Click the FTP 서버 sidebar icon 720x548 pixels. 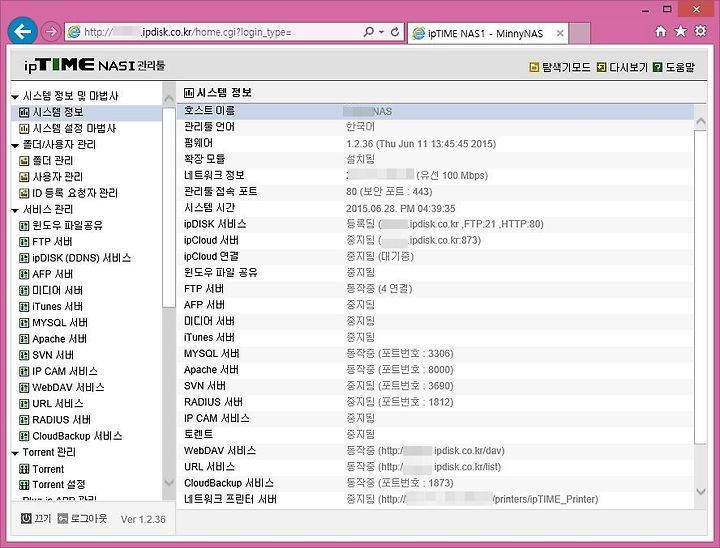point(24,242)
